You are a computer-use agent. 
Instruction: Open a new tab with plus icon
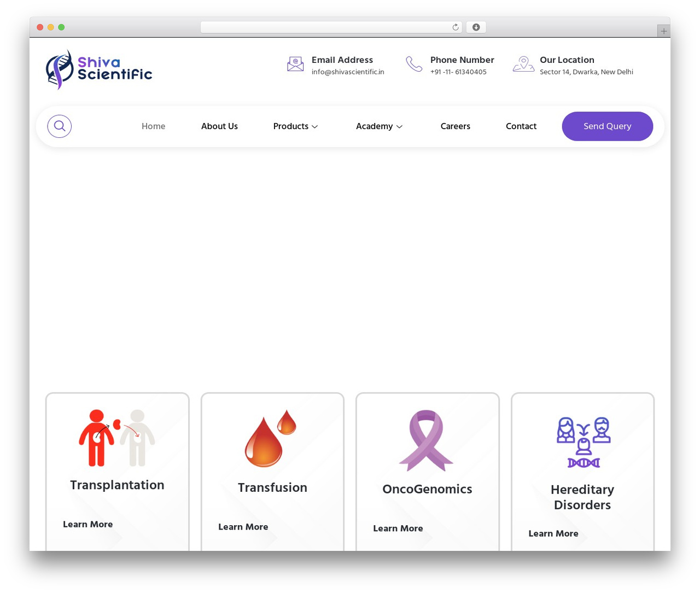(x=663, y=31)
